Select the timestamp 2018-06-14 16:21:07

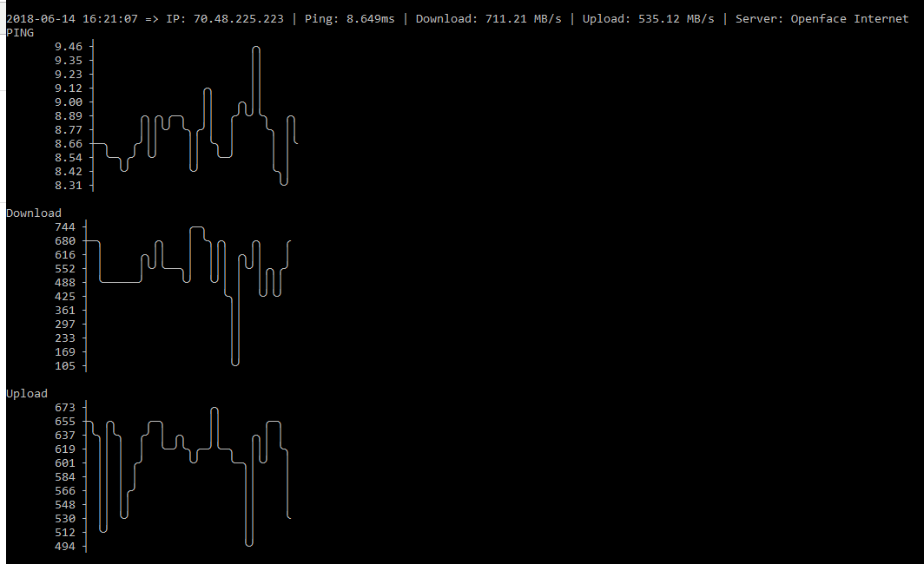tap(72, 19)
